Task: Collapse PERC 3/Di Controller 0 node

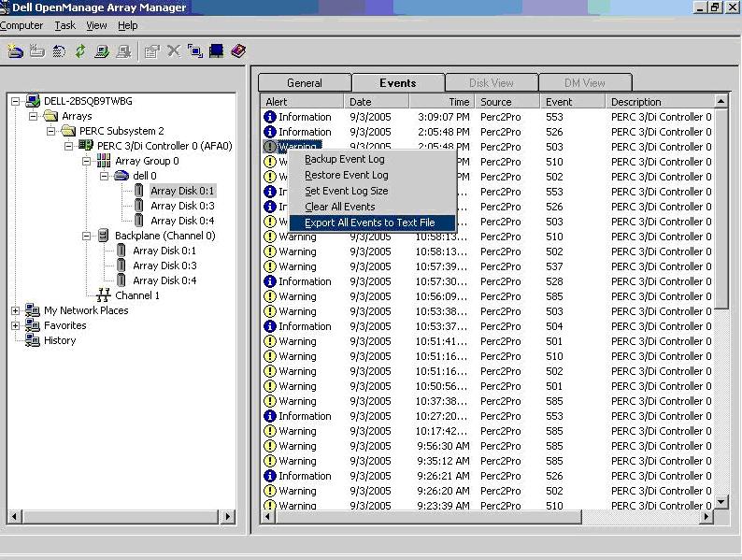Action: pos(68,146)
